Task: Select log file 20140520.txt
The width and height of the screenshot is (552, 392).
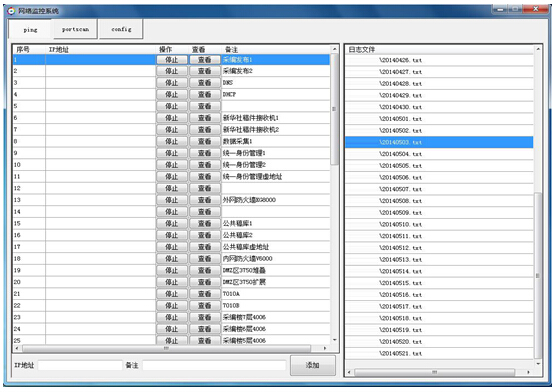Action: point(439,342)
